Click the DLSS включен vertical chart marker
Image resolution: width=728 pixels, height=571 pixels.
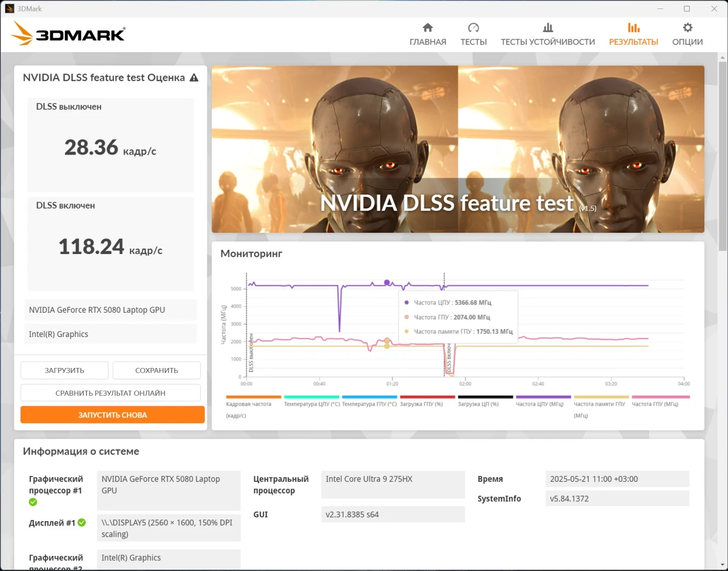click(x=449, y=358)
